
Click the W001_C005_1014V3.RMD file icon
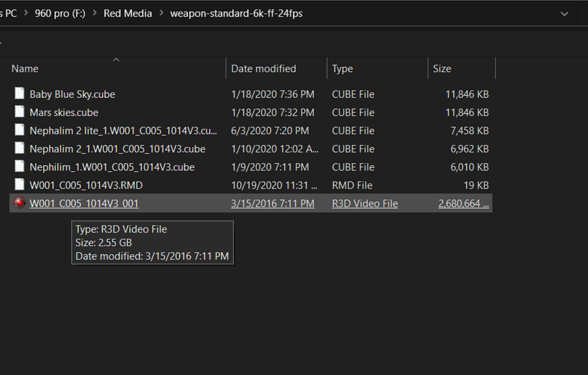pos(19,185)
